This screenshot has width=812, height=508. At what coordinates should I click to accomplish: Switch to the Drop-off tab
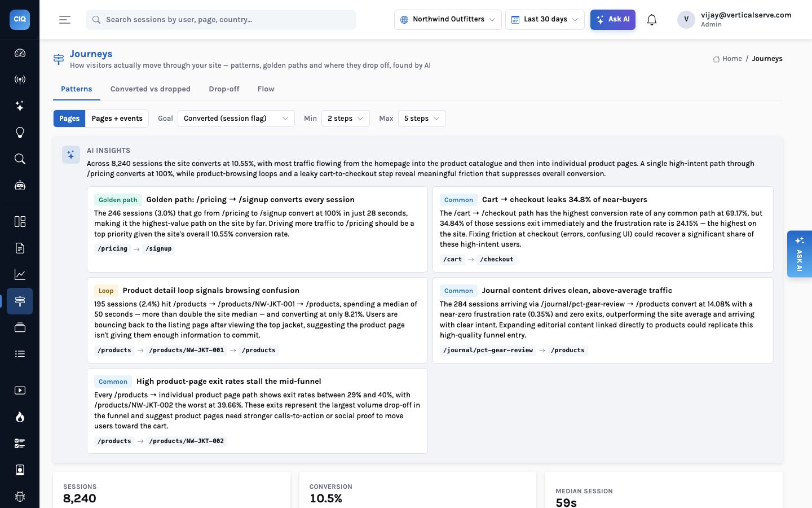click(x=224, y=89)
